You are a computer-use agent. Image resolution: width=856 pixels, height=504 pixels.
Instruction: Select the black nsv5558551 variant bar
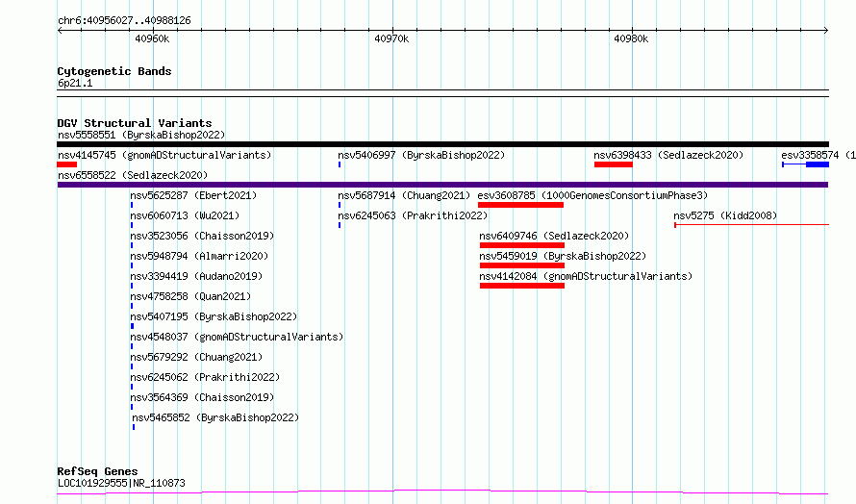coord(442,144)
